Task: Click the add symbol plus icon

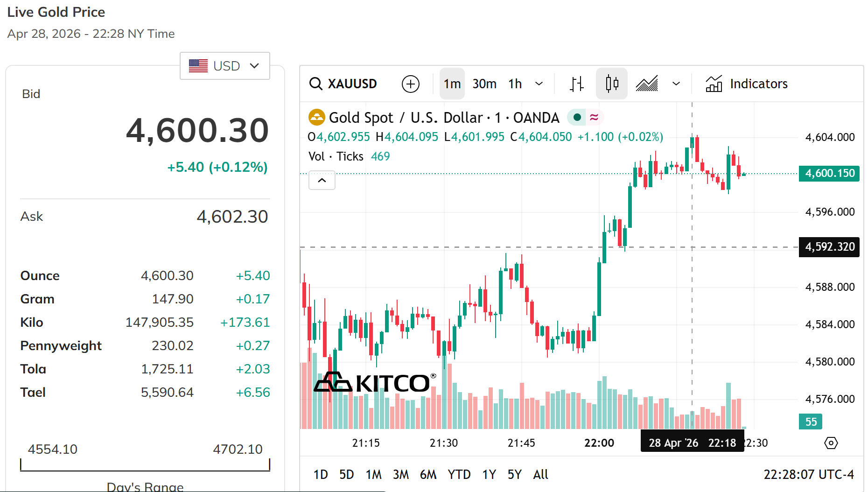Action: [x=410, y=84]
